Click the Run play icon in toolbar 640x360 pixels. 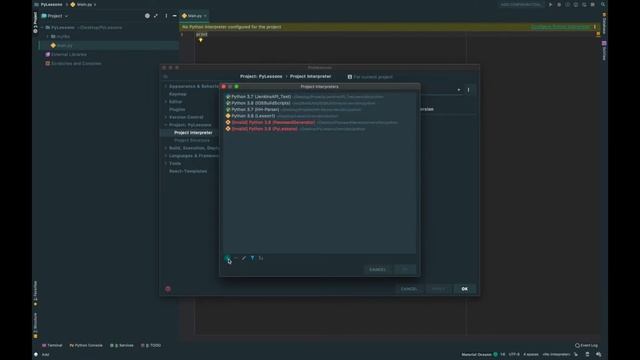[x=550, y=4]
